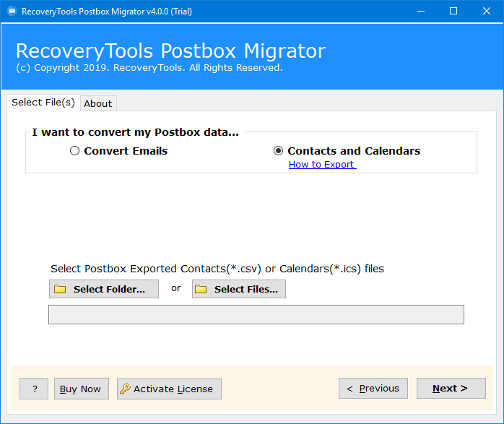Click the app icon in title bar

click(12, 12)
